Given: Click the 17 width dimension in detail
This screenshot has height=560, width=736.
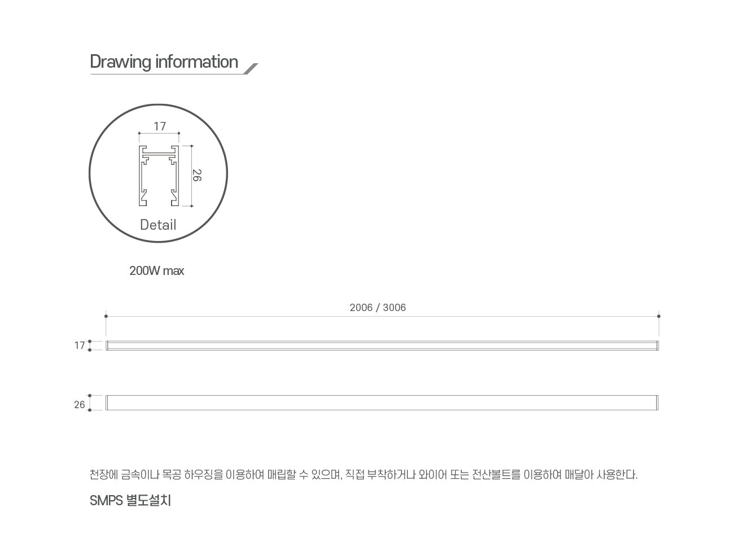Looking at the screenshot, I should 160,126.
